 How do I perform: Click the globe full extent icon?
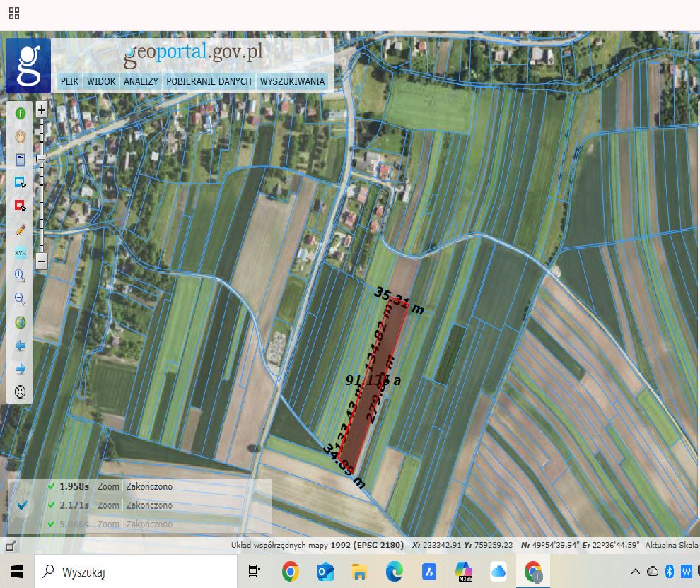point(20,322)
